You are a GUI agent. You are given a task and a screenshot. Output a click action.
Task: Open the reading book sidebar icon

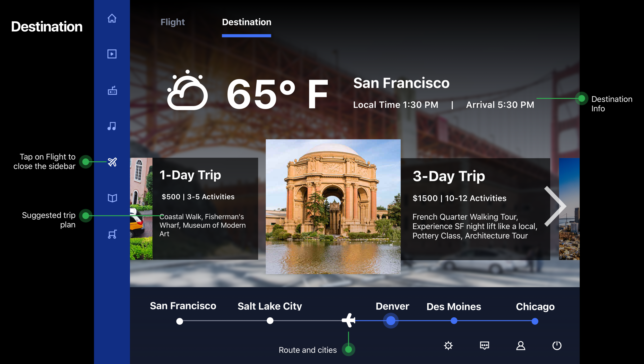[x=112, y=198]
